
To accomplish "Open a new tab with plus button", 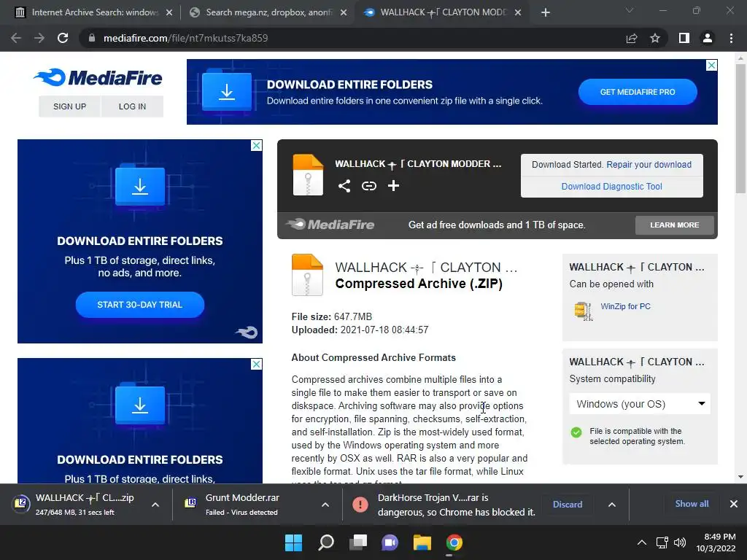I will 546,12.
